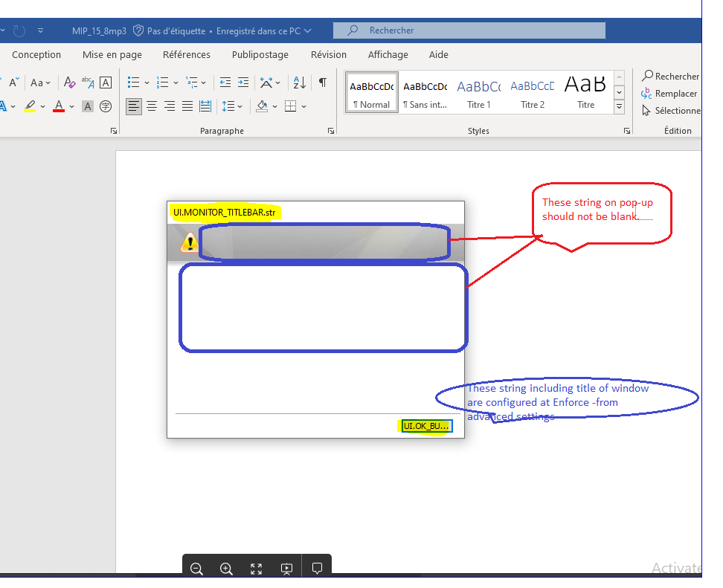
Task: Open the Mise en page tab
Action: (x=112, y=54)
